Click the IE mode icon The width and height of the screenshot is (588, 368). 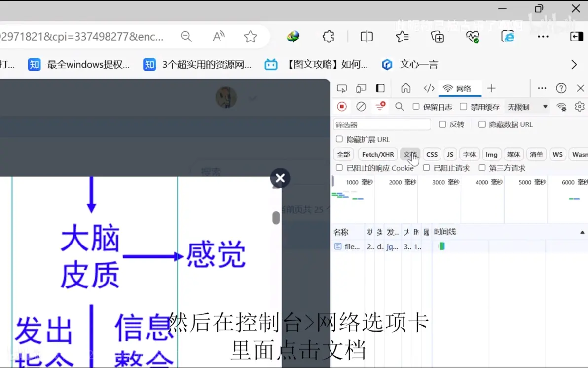click(508, 37)
